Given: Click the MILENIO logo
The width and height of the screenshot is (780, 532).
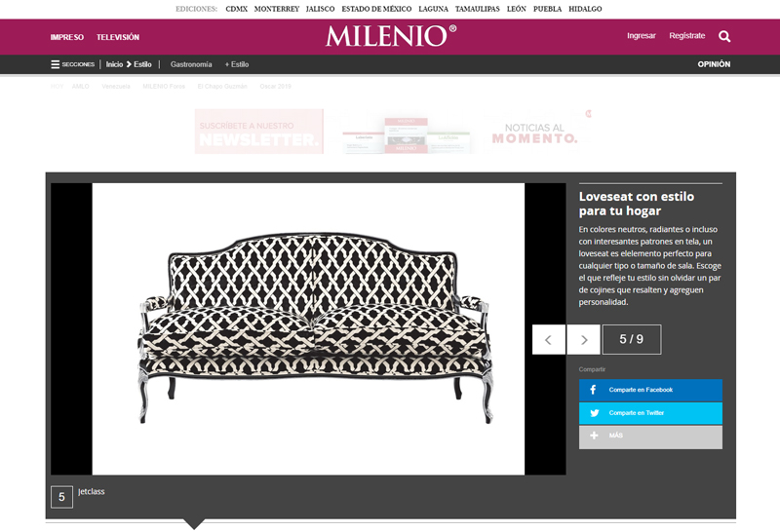Looking at the screenshot, I should coord(391,36).
